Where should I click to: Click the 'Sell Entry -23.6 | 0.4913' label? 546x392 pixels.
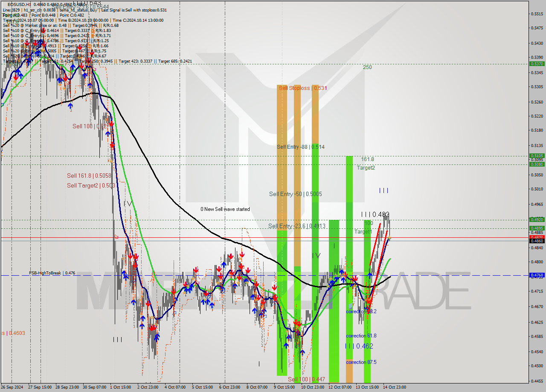click(x=297, y=226)
